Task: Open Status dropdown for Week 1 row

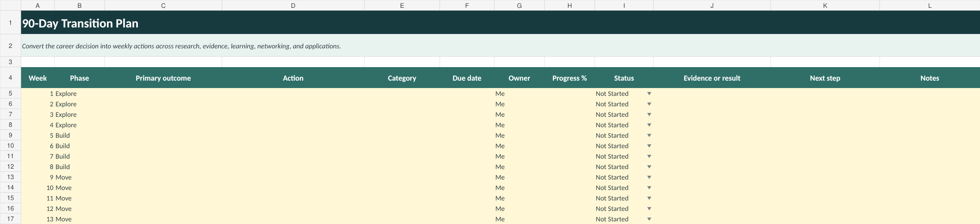Action: [649, 94]
